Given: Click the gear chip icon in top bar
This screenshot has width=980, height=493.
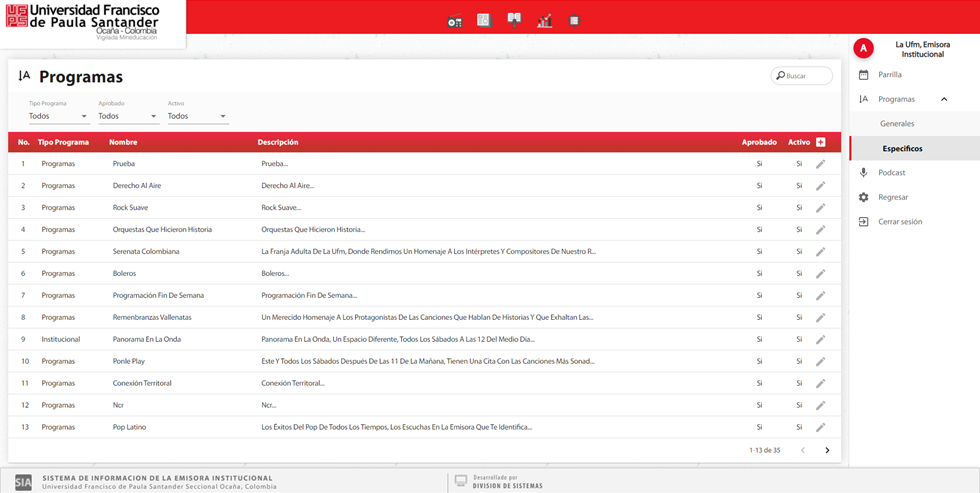Looking at the screenshot, I should point(574,21).
